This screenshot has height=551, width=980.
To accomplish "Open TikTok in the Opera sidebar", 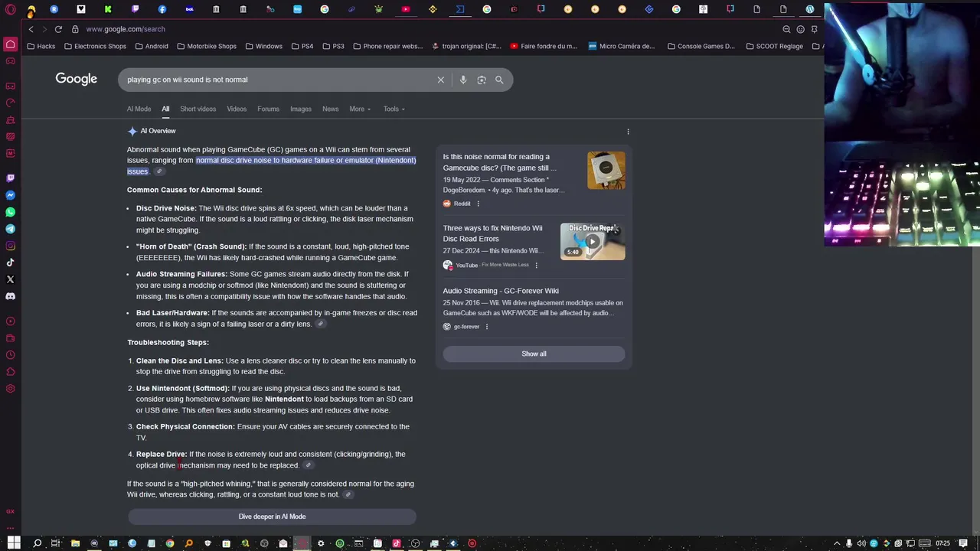I will (11, 262).
